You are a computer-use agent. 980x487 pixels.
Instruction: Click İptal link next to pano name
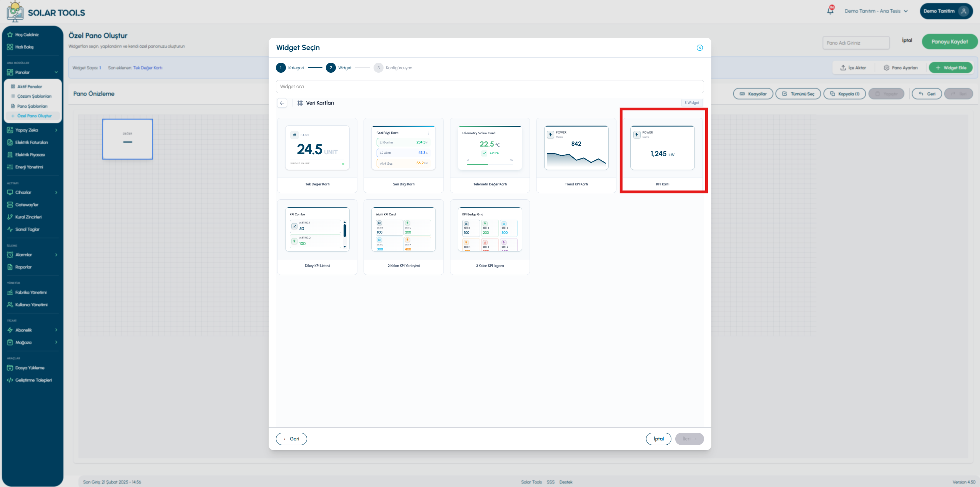[x=907, y=40]
